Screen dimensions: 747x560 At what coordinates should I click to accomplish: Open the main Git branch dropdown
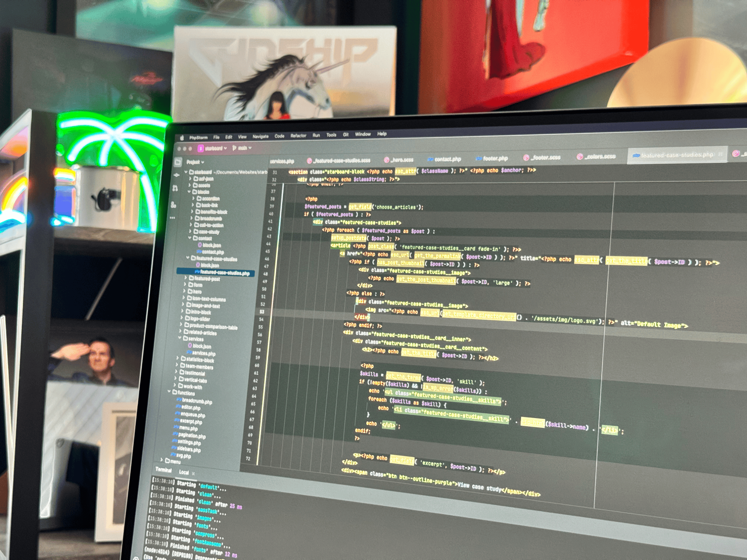pyautogui.click(x=242, y=148)
